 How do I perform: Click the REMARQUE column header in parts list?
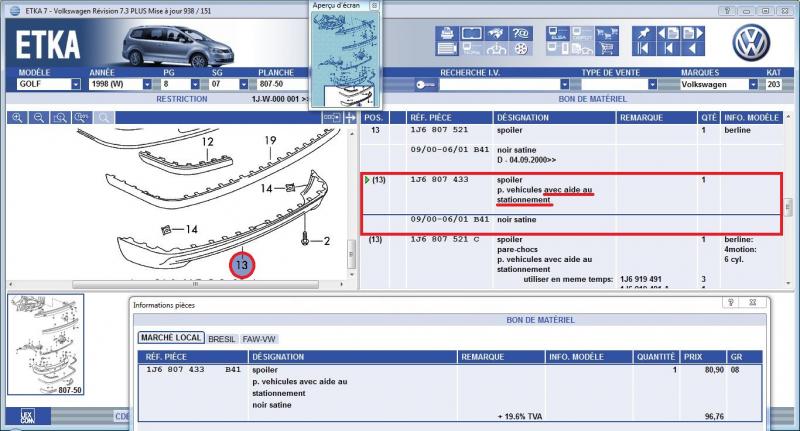coord(656,118)
